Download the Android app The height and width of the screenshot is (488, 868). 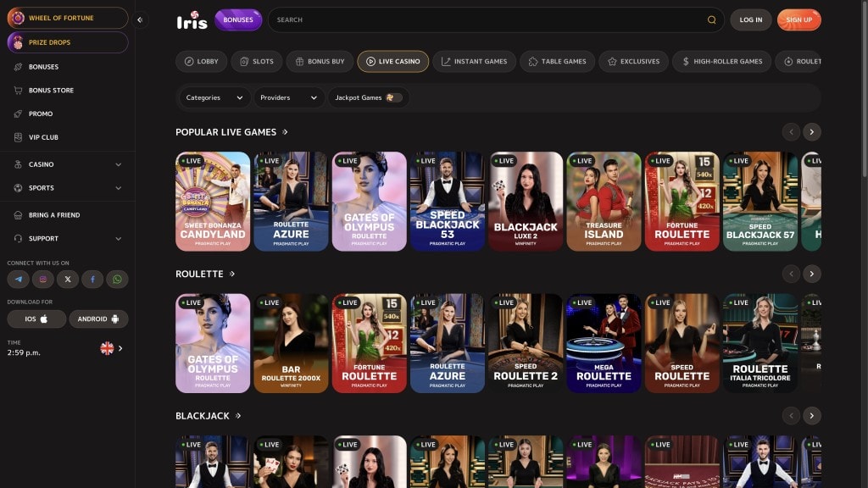(x=98, y=319)
